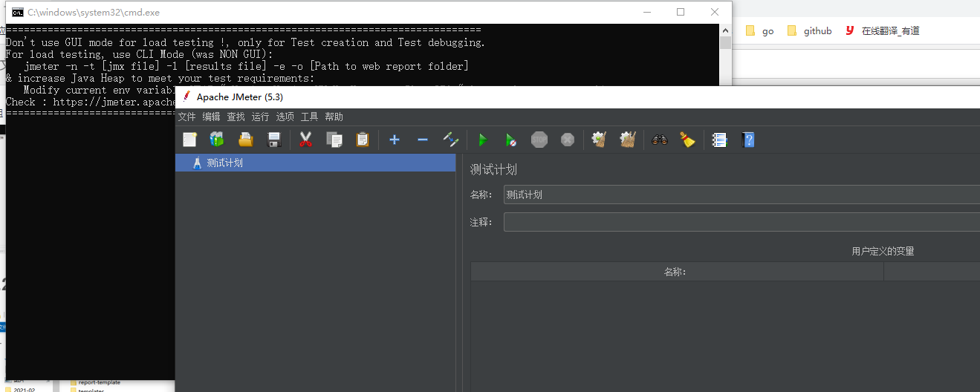This screenshot has width=980, height=392.
Task: Open the Templates icon in JMeter toolbar
Action: pos(217,140)
